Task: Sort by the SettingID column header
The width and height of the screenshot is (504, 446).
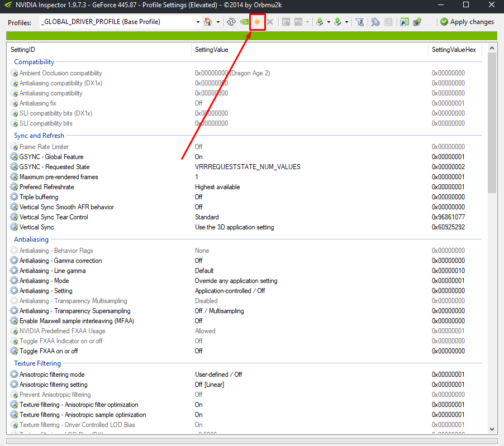Action: tap(99, 50)
